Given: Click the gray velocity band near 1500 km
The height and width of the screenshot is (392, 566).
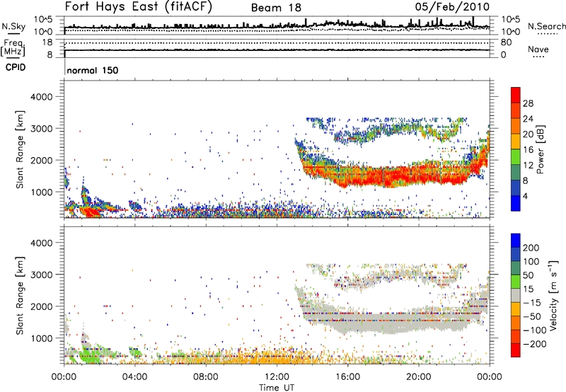Looking at the screenshot, I should [x=390, y=321].
